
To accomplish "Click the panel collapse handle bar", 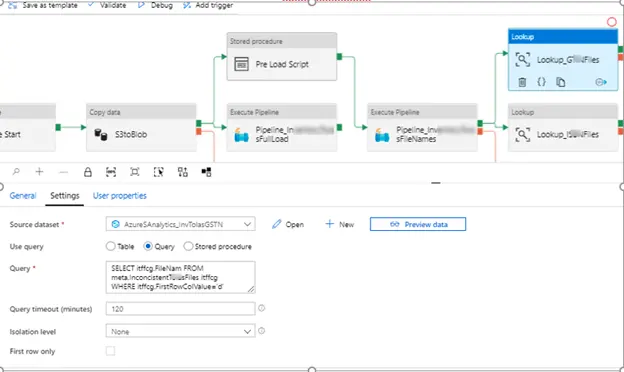I will click(x=436, y=183).
